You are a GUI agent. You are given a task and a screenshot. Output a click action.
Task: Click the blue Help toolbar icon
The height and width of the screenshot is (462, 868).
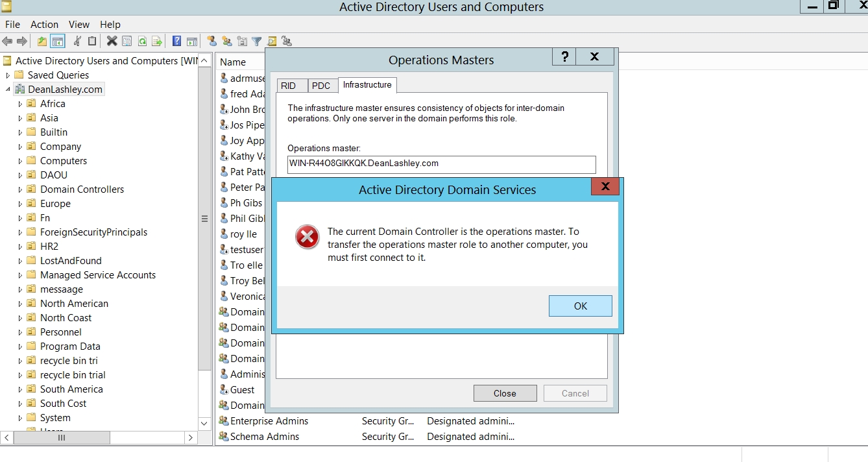176,42
